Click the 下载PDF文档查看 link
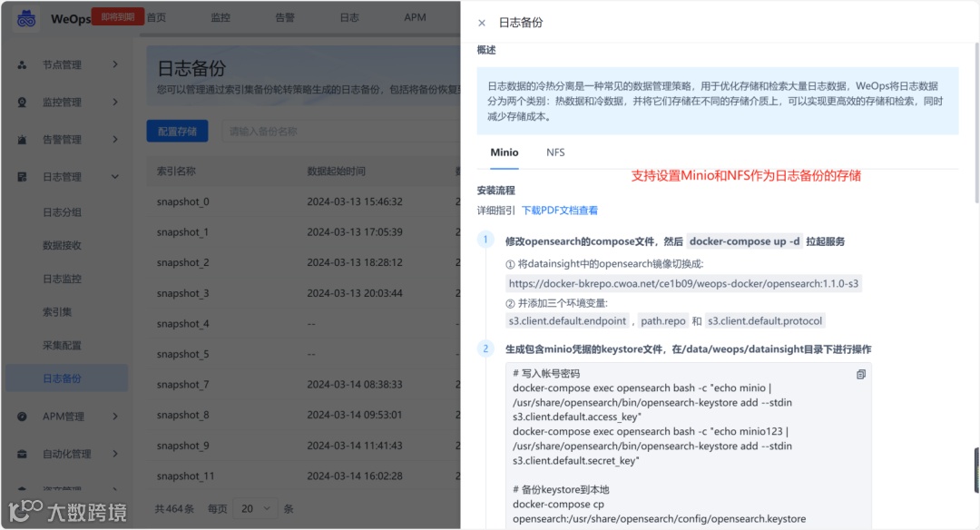This screenshot has width=980, height=530. pos(560,211)
